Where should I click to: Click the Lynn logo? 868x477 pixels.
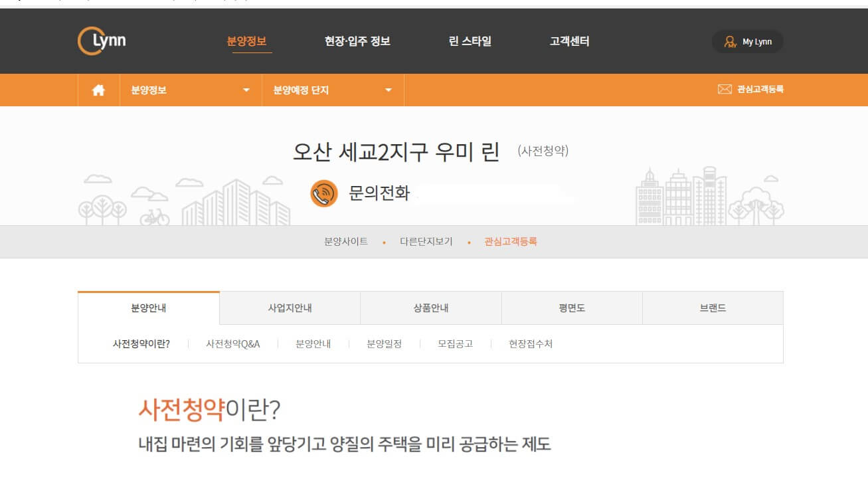[101, 41]
